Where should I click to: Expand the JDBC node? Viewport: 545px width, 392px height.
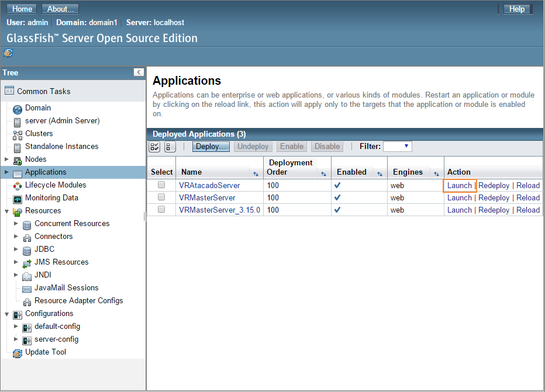pyautogui.click(x=16, y=249)
